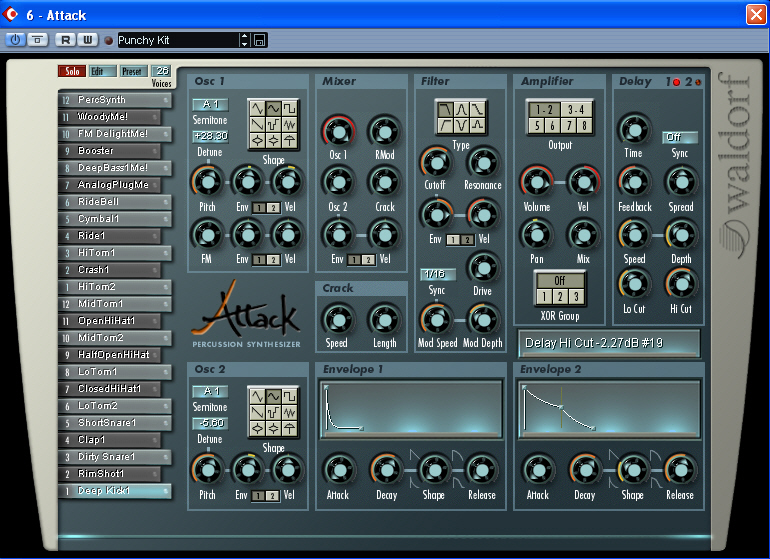Click the preset save disk icon

[x=259, y=40]
